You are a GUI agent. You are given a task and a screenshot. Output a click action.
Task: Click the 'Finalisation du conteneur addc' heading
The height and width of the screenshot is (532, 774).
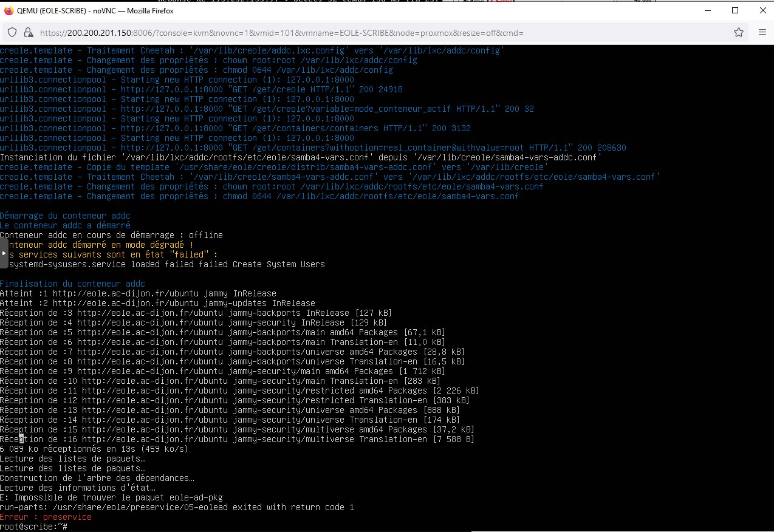pyautogui.click(x=72, y=284)
